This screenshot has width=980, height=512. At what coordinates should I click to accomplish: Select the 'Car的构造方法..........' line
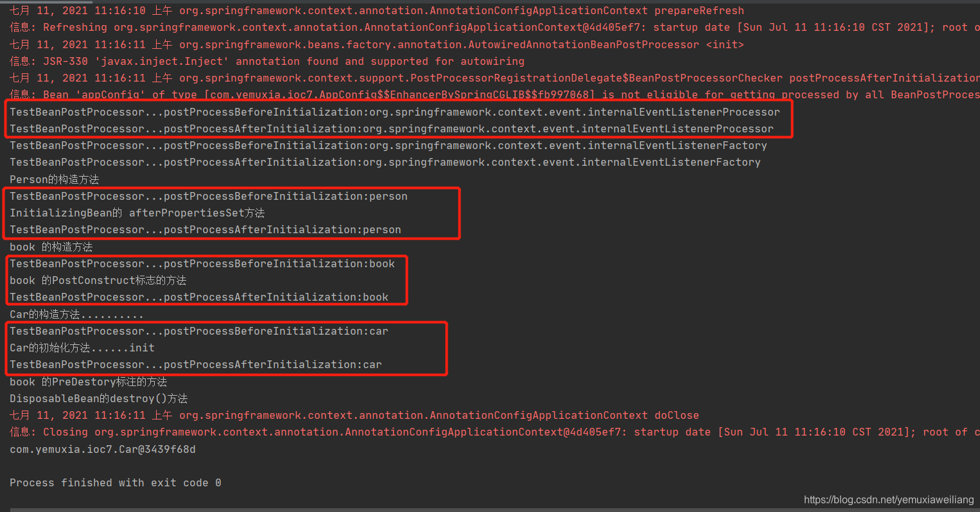[77, 314]
